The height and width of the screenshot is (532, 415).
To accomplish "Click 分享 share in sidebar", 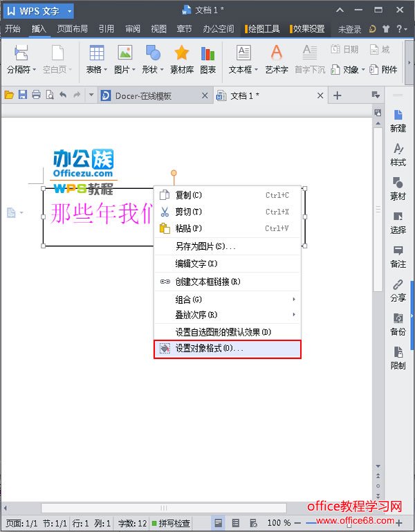I will [398, 291].
